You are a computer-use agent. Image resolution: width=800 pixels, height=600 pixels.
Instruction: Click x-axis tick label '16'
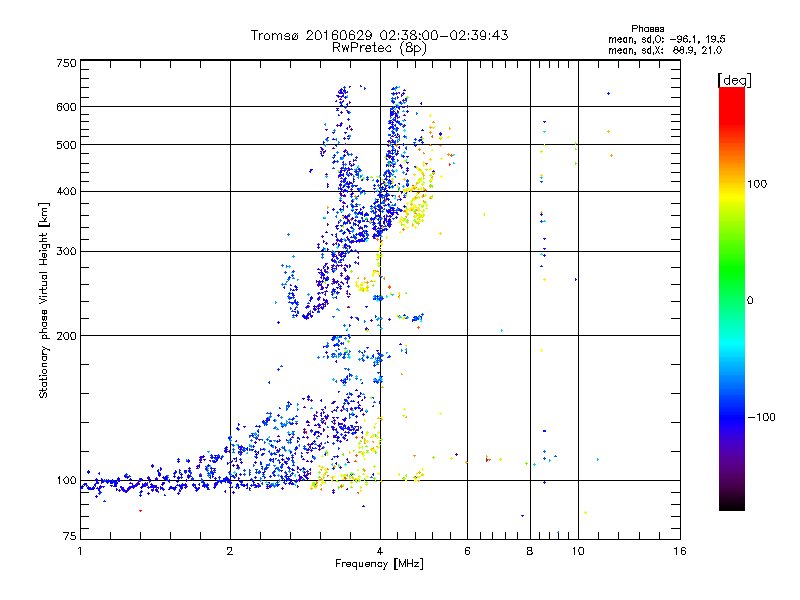(680, 551)
